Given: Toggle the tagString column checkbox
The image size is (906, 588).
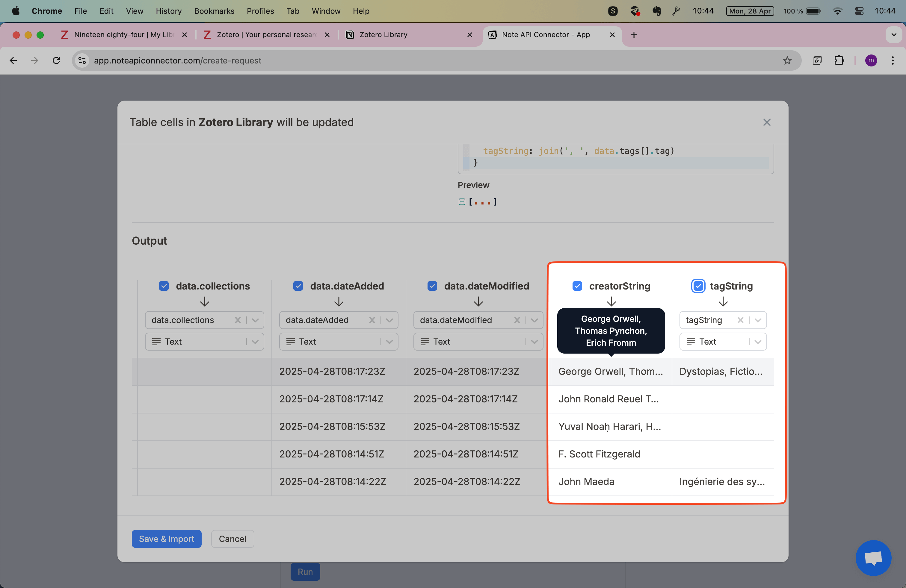Looking at the screenshot, I should point(698,286).
